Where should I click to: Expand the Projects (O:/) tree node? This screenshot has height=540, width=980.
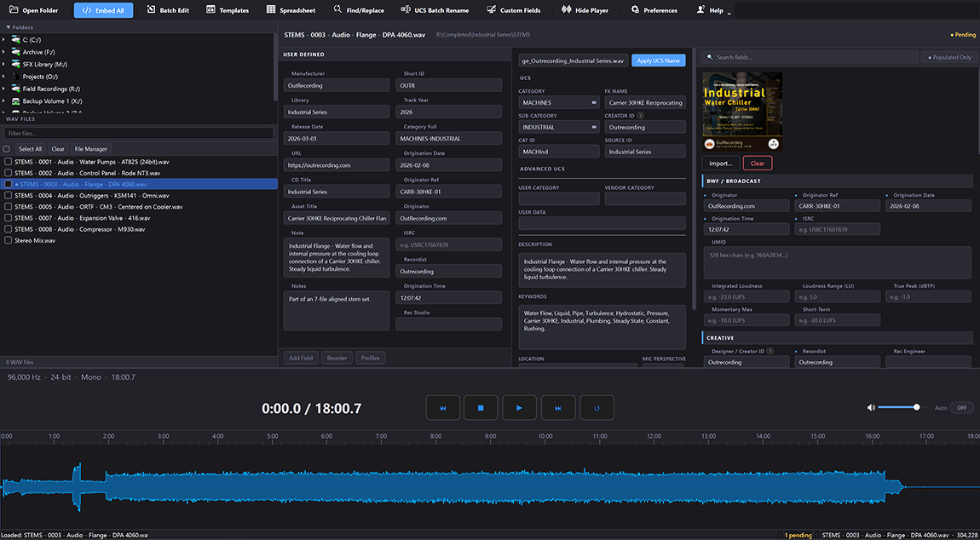pyautogui.click(x=3, y=77)
